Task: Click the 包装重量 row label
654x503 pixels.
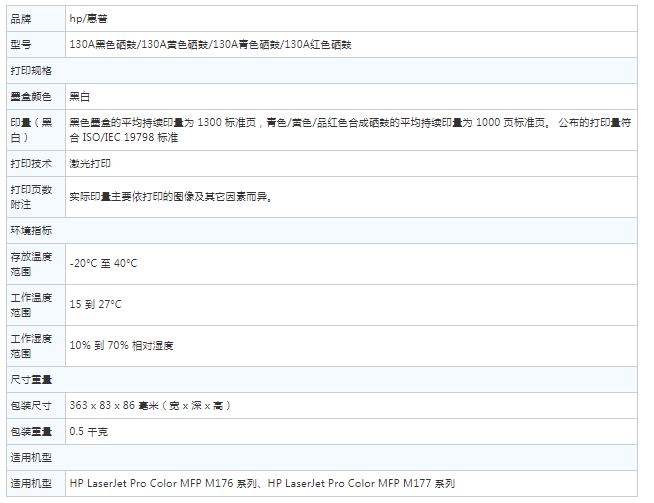Action: [x=32, y=431]
